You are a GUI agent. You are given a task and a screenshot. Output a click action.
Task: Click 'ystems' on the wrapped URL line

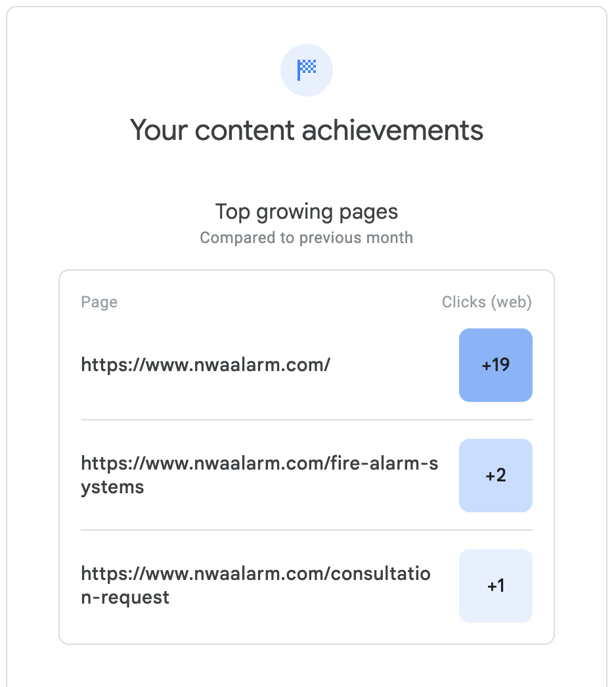point(112,487)
